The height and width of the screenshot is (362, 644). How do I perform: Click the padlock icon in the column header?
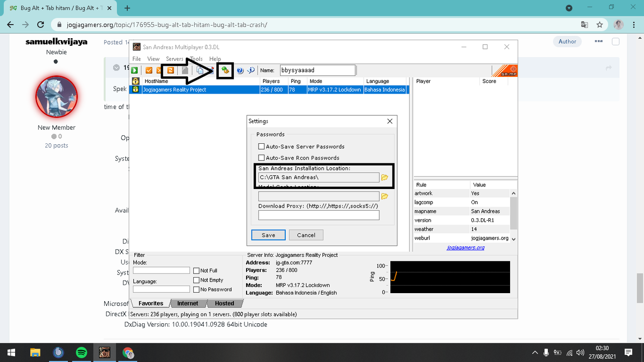click(135, 81)
